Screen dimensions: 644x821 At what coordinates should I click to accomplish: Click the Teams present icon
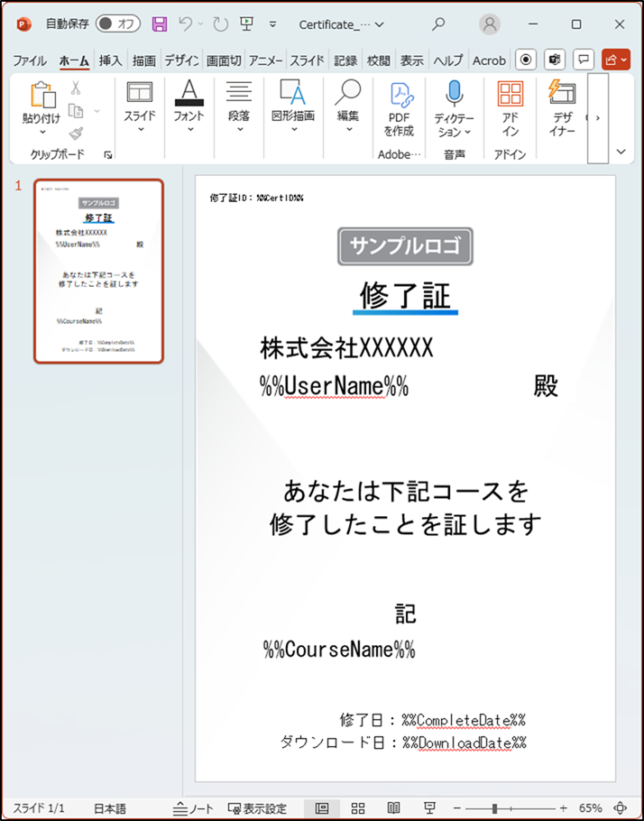[x=555, y=60]
